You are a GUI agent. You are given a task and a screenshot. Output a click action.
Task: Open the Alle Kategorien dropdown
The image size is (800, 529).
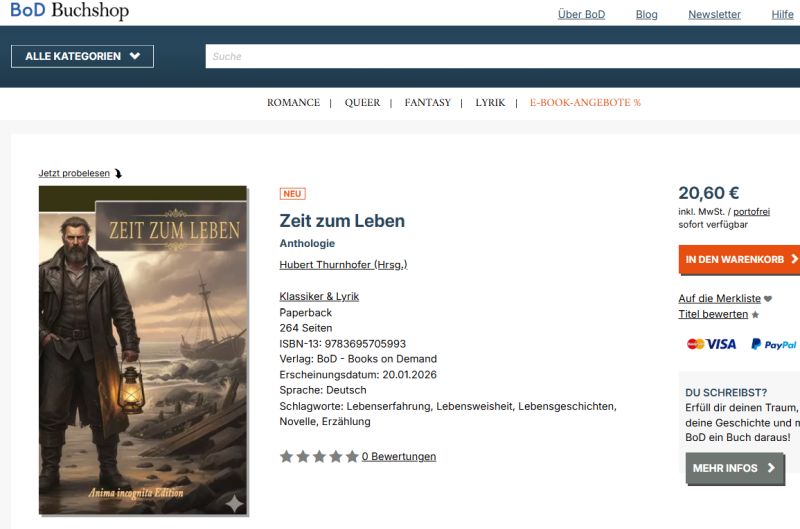82,56
